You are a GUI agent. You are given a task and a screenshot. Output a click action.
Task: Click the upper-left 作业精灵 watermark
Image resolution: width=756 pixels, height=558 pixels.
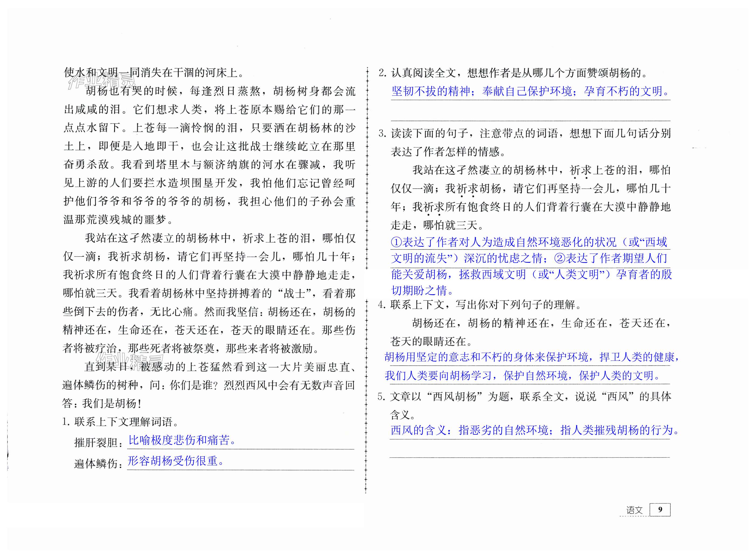point(101,81)
